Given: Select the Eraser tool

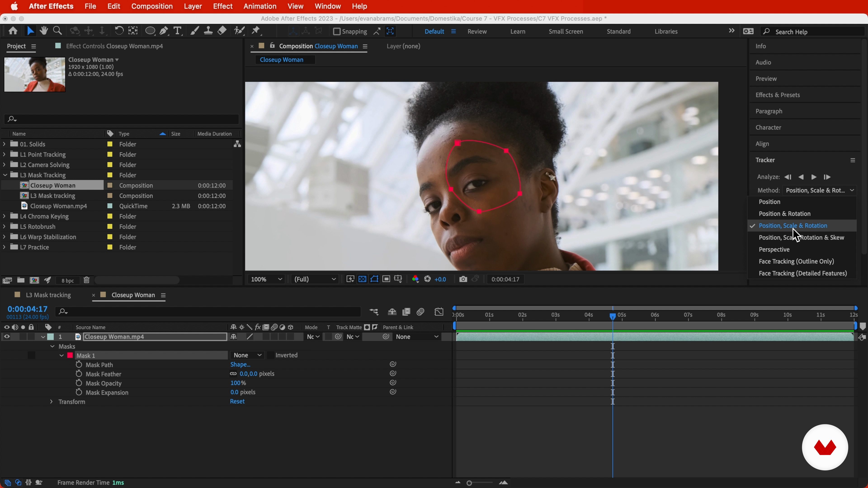Looking at the screenshot, I should 222,31.
